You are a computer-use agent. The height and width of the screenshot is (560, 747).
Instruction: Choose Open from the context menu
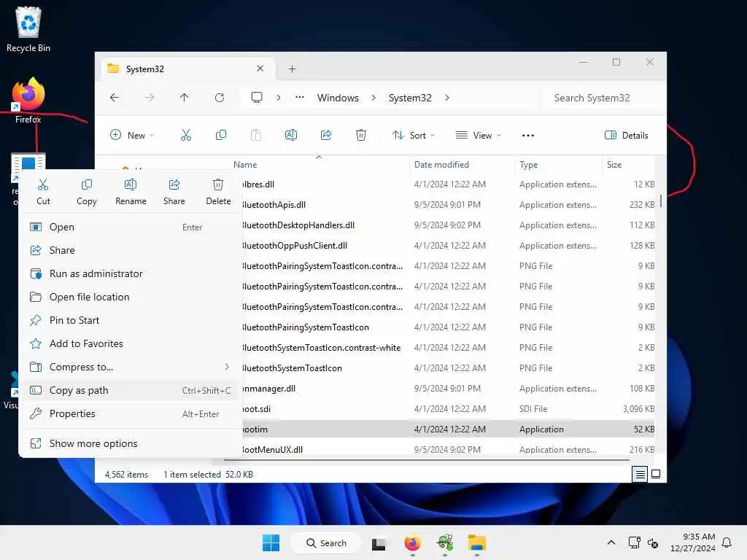click(x=129, y=227)
